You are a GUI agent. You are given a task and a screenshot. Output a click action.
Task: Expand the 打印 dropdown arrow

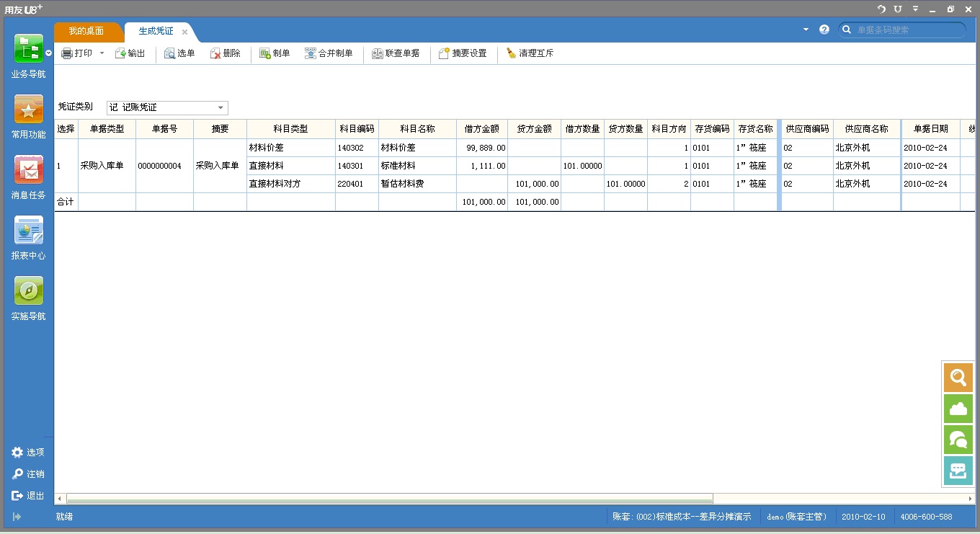[x=102, y=53]
